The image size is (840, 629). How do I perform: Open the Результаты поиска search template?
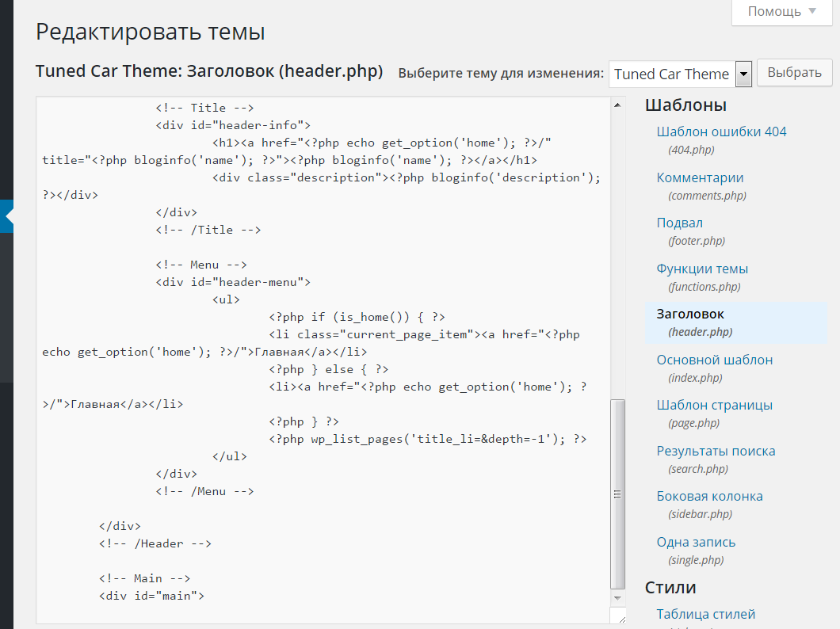point(716,452)
